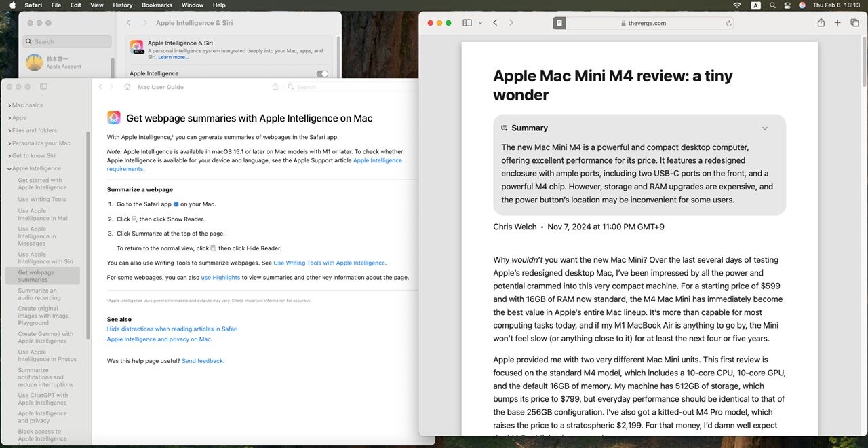Open the Window menu
This screenshot has width=868, height=448.
[x=193, y=5]
